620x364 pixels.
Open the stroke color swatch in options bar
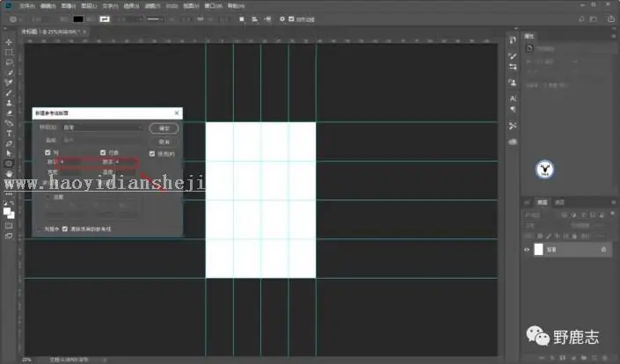point(105,19)
